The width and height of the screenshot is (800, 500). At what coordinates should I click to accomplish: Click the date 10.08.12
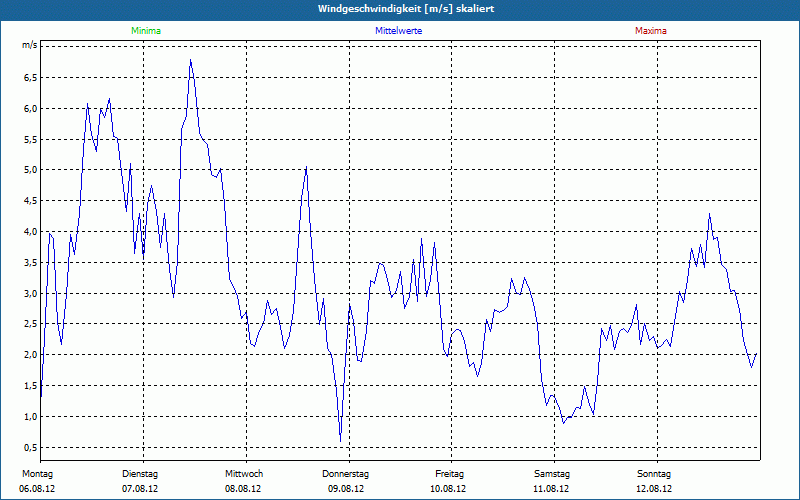448,489
